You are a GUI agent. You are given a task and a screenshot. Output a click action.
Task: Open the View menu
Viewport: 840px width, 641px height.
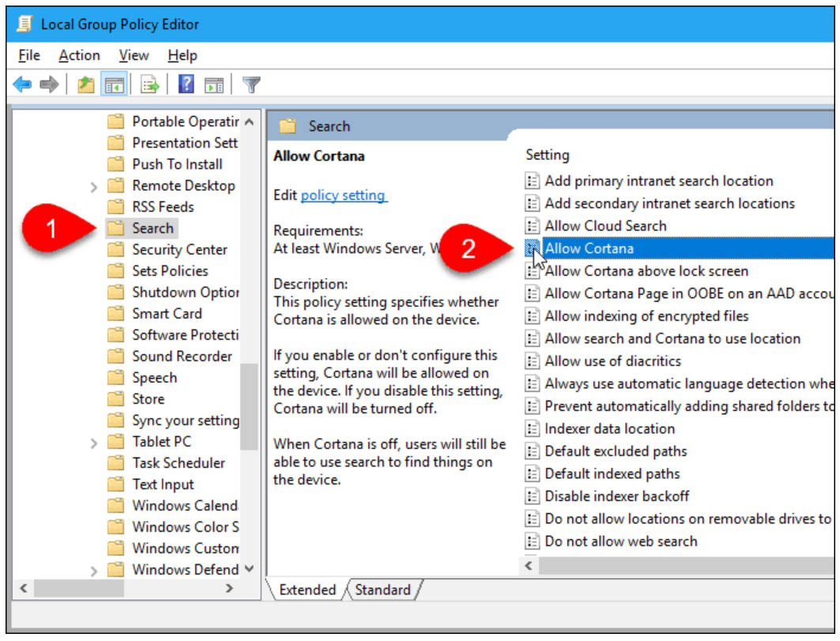click(134, 55)
